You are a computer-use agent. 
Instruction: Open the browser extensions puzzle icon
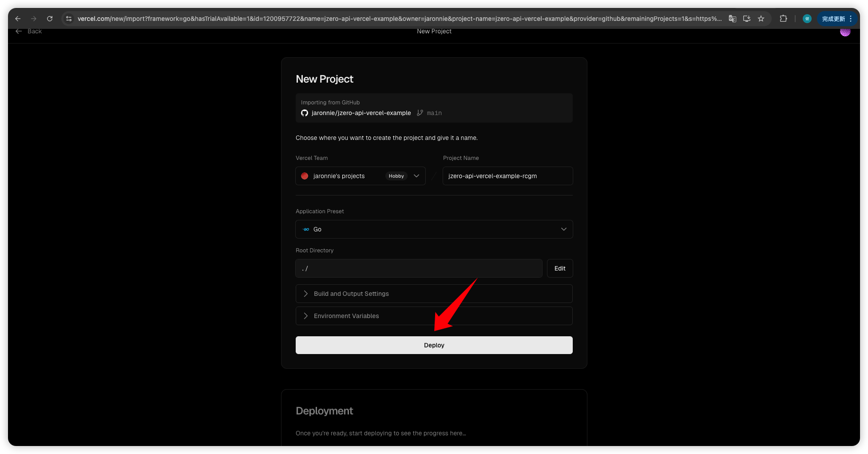pyautogui.click(x=783, y=19)
